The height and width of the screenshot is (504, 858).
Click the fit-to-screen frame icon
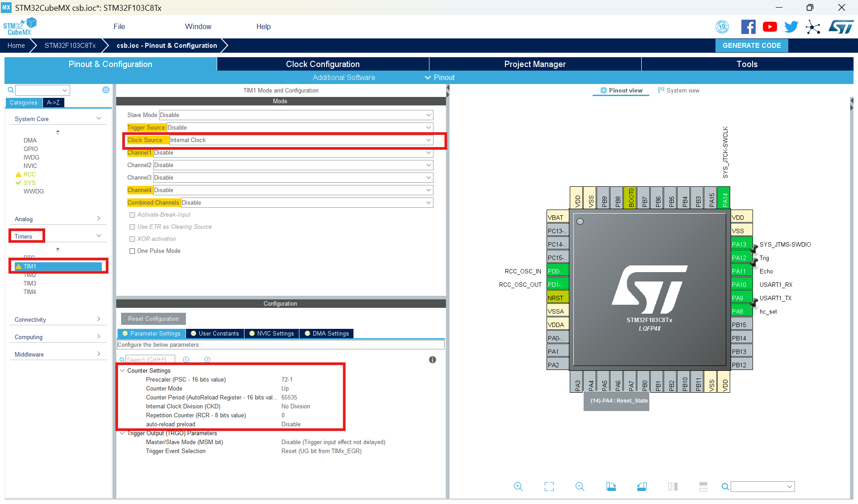click(549, 487)
